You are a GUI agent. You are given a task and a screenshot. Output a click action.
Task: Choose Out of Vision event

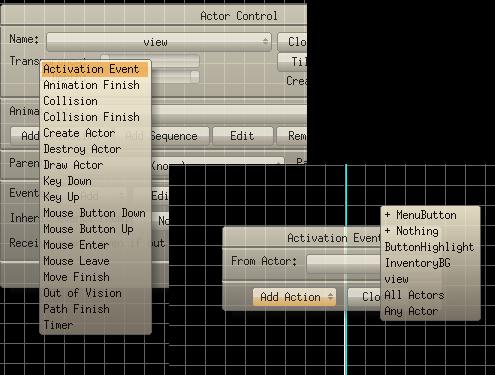click(95, 293)
